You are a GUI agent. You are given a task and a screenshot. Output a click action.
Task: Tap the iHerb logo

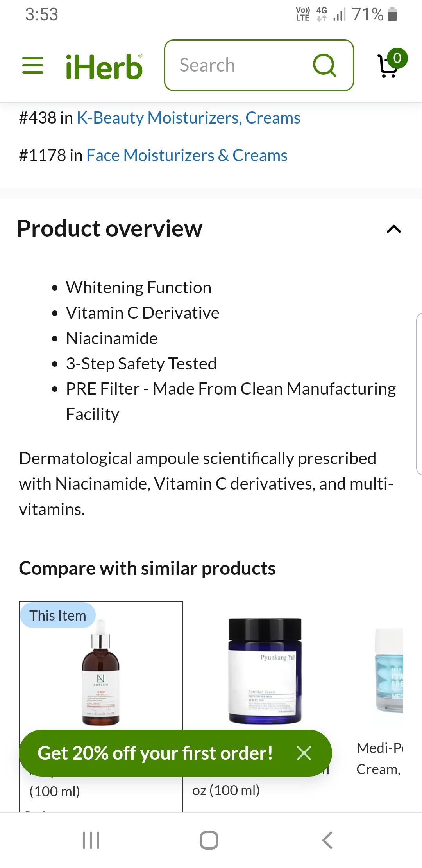(x=104, y=66)
